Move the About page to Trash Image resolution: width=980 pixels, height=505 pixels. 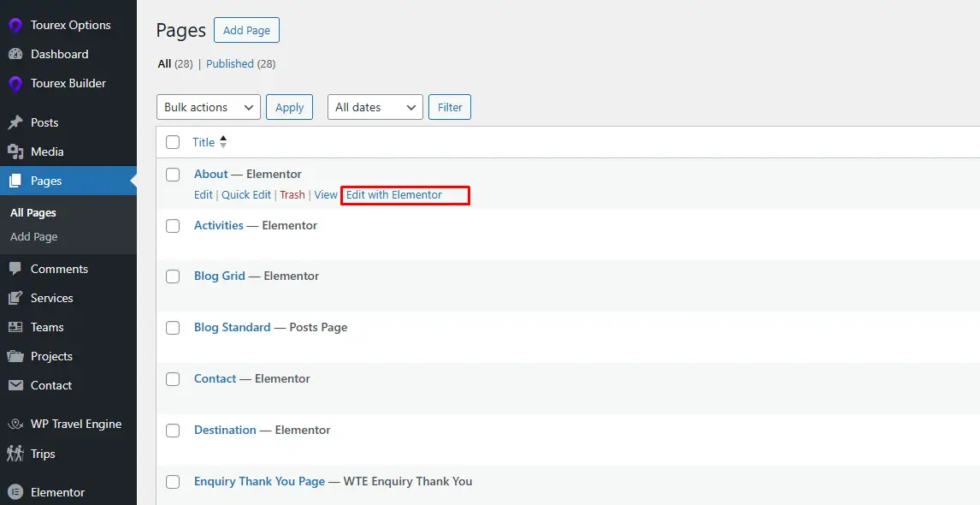pyautogui.click(x=292, y=194)
